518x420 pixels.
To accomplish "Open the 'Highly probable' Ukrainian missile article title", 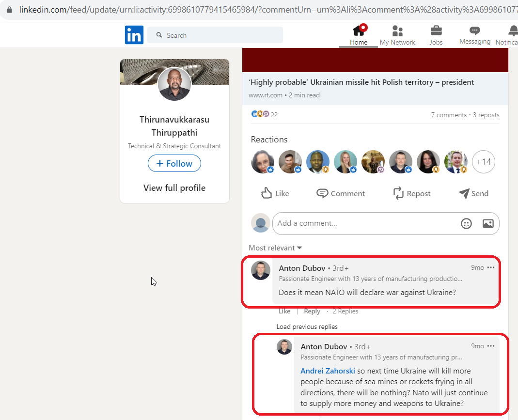I will 361,82.
